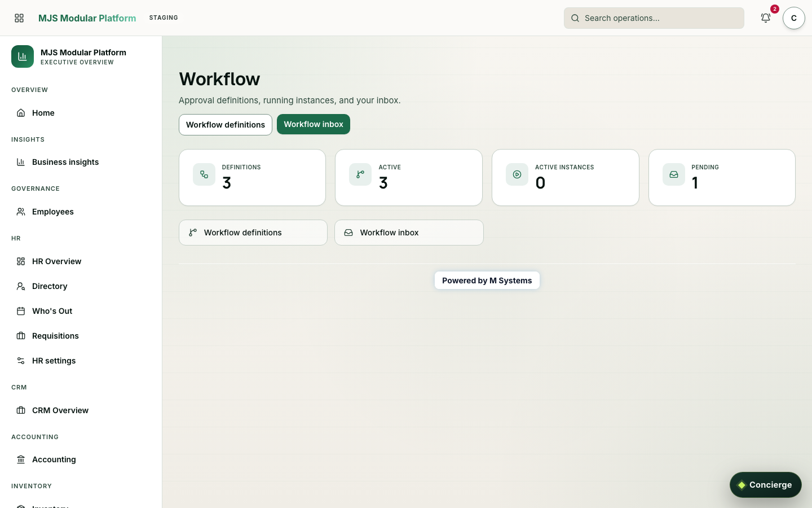Screen dimensions: 812x508
Task: Click the Home house icon
Action: tap(21, 113)
